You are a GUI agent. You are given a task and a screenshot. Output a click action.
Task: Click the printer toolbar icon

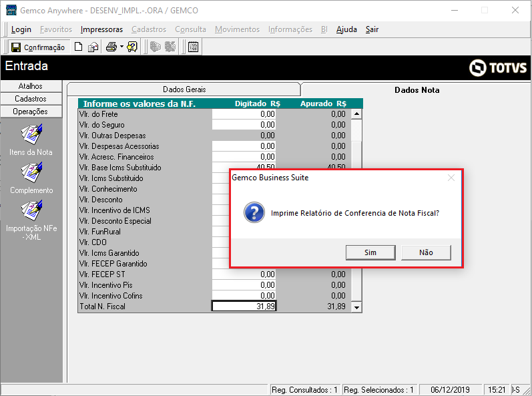(111, 47)
